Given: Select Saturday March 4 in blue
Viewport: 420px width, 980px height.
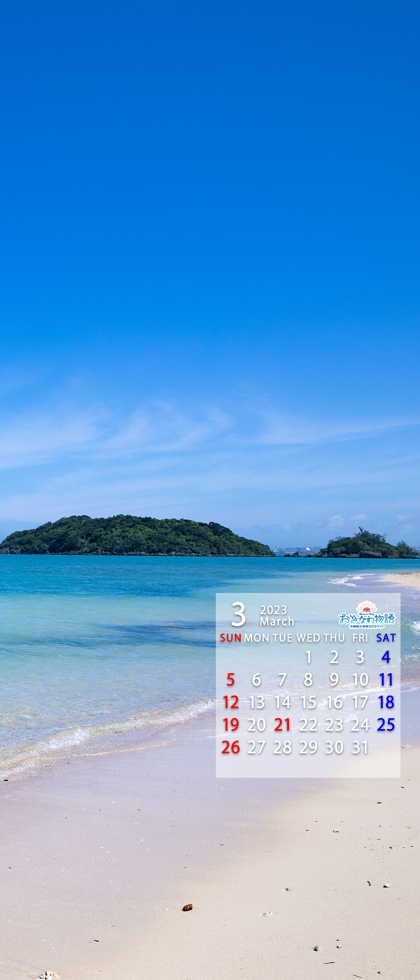Looking at the screenshot, I should pos(386,657).
